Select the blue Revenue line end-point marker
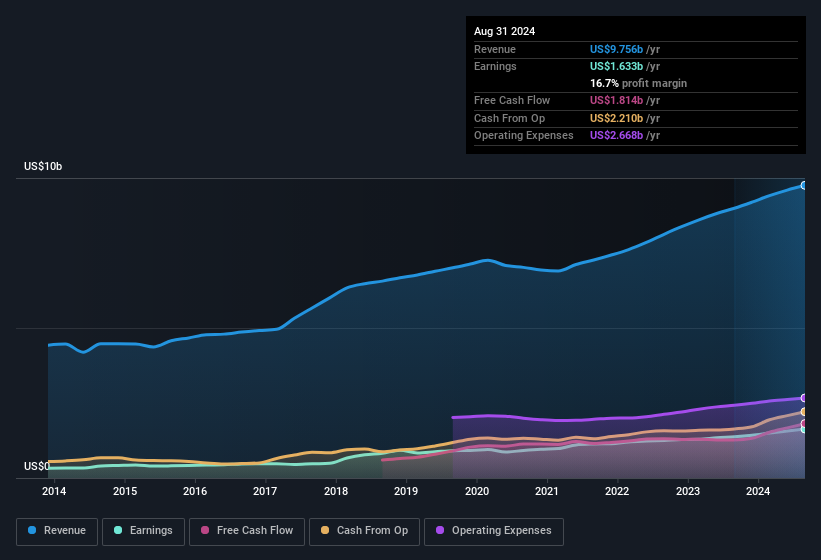The height and width of the screenshot is (560, 821). click(x=803, y=185)
